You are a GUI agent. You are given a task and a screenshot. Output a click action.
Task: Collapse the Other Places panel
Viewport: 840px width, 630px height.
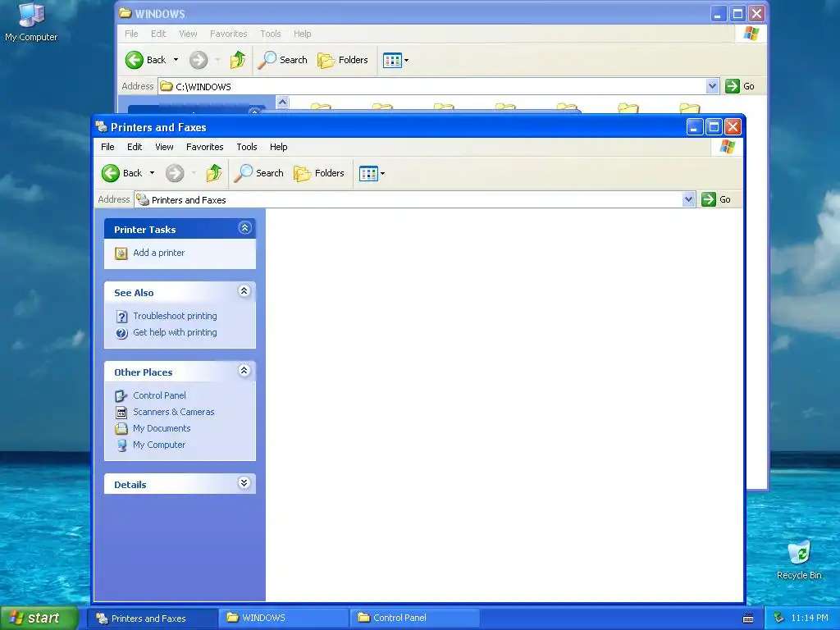tap(244, 371)
